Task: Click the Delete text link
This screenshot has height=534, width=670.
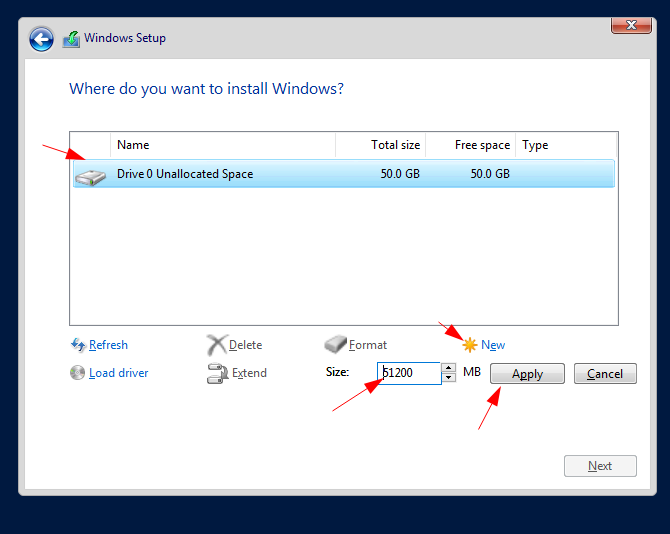Action: pyautogui.click(x=245, y=345)
